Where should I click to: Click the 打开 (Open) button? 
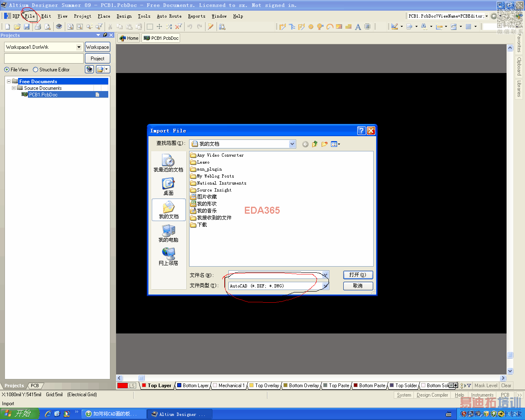358,275
